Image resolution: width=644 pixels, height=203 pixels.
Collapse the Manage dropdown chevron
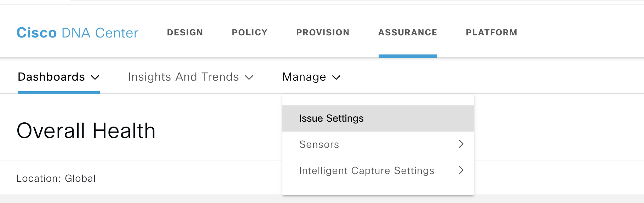[x=337, y=77]
